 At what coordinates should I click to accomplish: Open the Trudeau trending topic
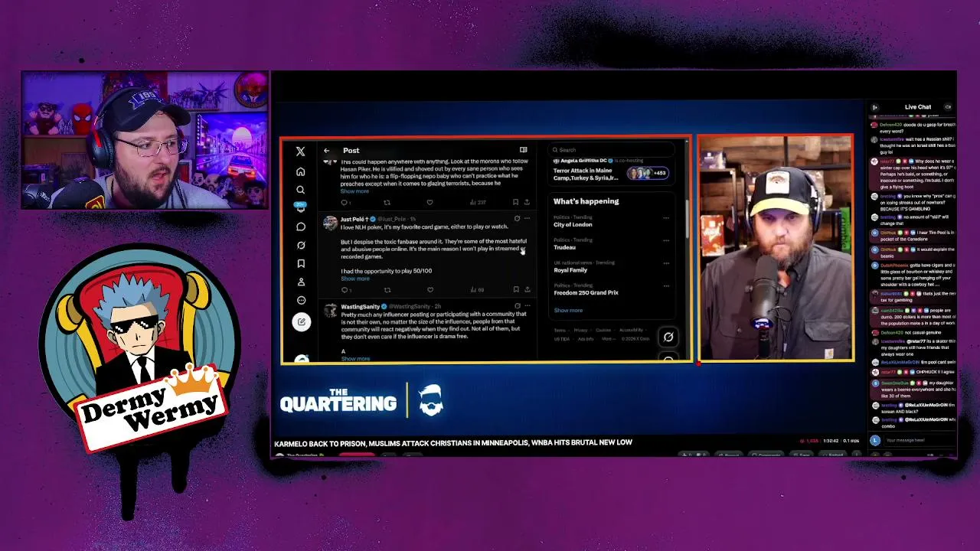(564, 247)
